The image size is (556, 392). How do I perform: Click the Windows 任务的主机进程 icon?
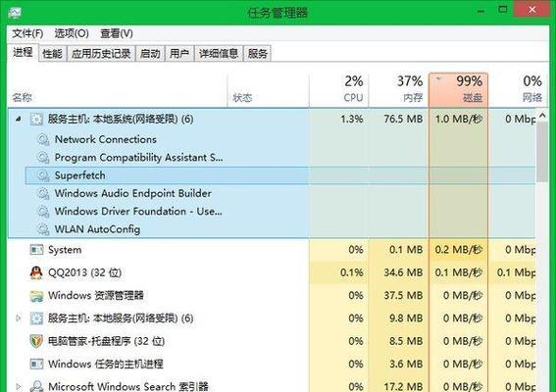36,364
